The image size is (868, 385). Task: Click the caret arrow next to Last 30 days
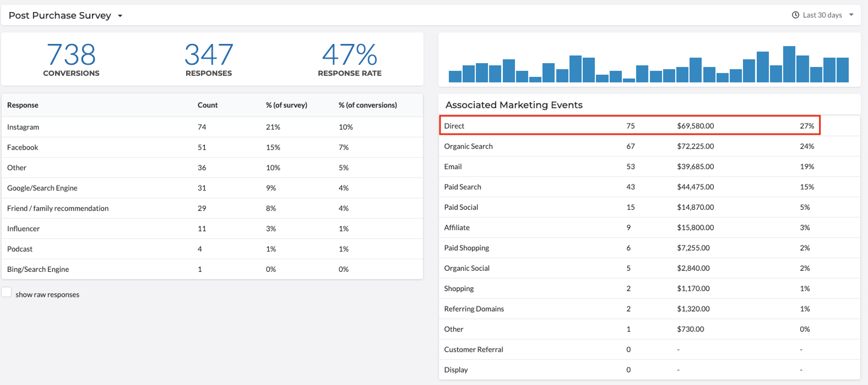tap(851, 15)
